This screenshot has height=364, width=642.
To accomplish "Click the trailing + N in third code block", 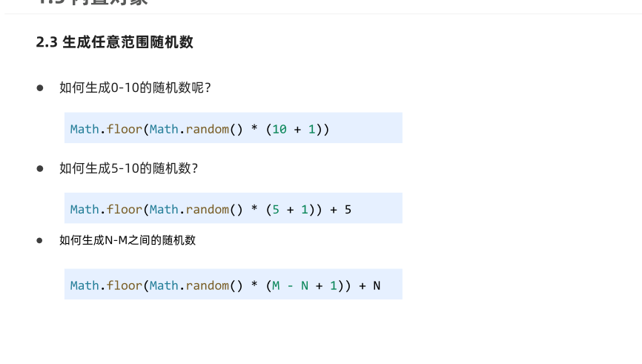I will 370,286.
